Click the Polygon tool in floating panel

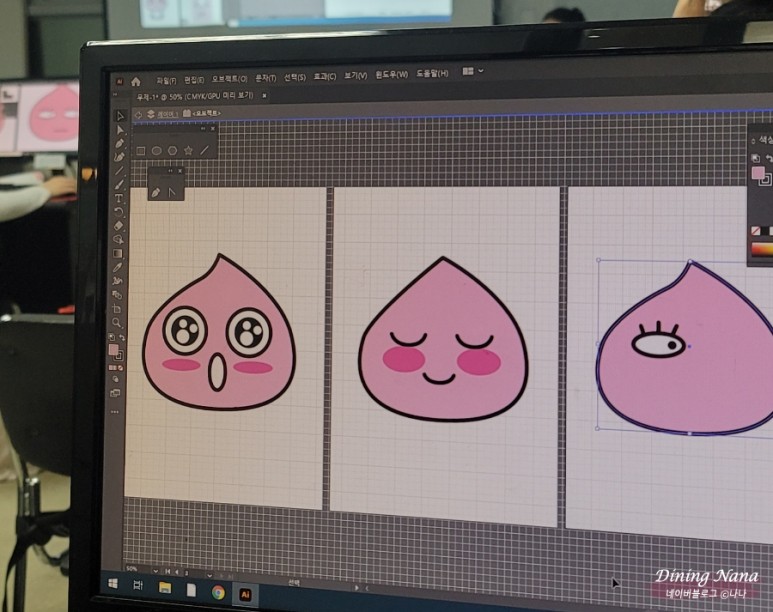(173, 151)
